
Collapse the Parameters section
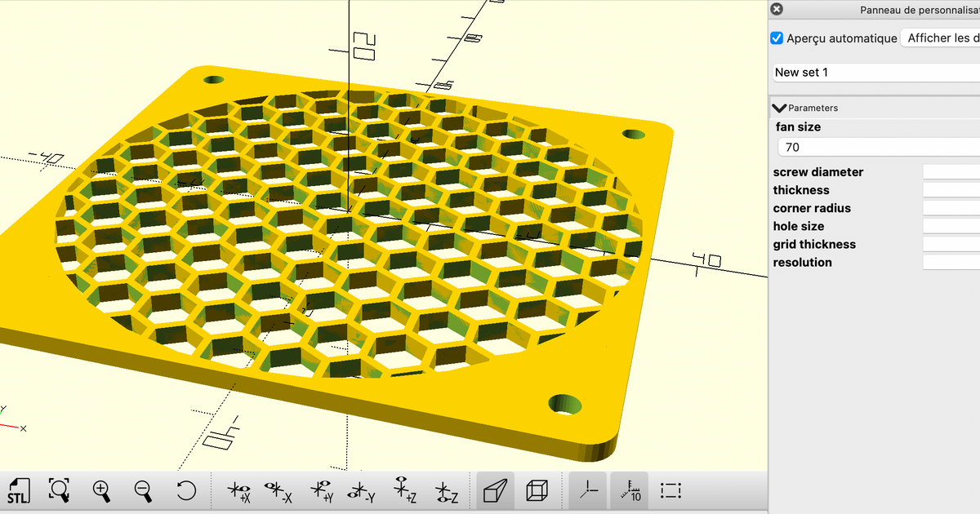coord(778,107)
